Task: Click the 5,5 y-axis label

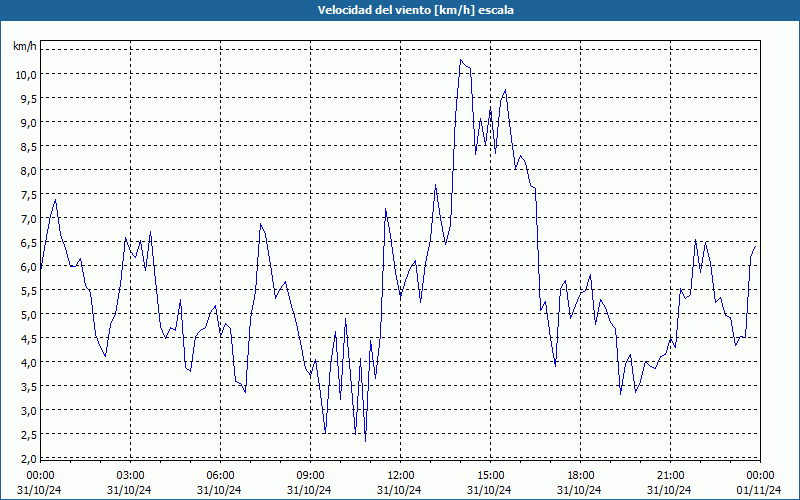Action: [x=29, y=290]
